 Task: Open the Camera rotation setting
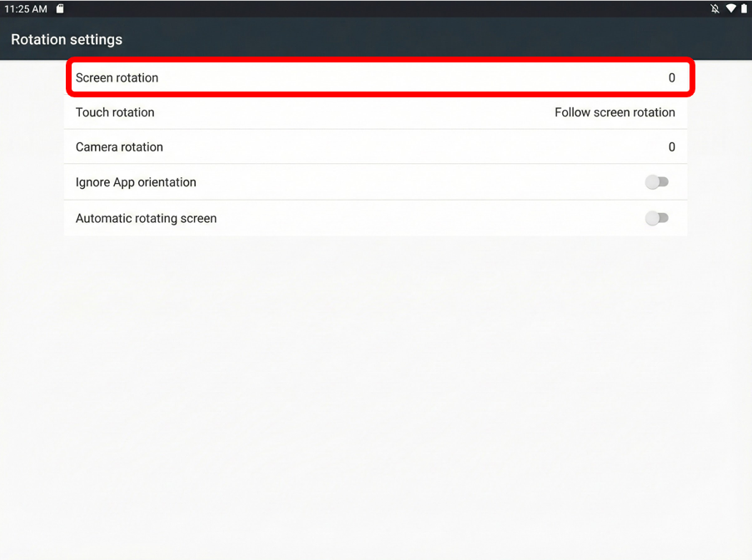coord(376,146)
